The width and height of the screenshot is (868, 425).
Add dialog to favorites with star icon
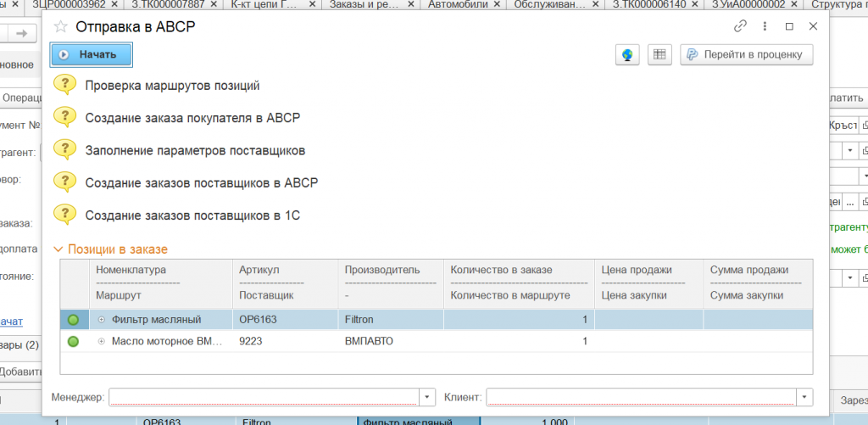(x=60, y=26)
